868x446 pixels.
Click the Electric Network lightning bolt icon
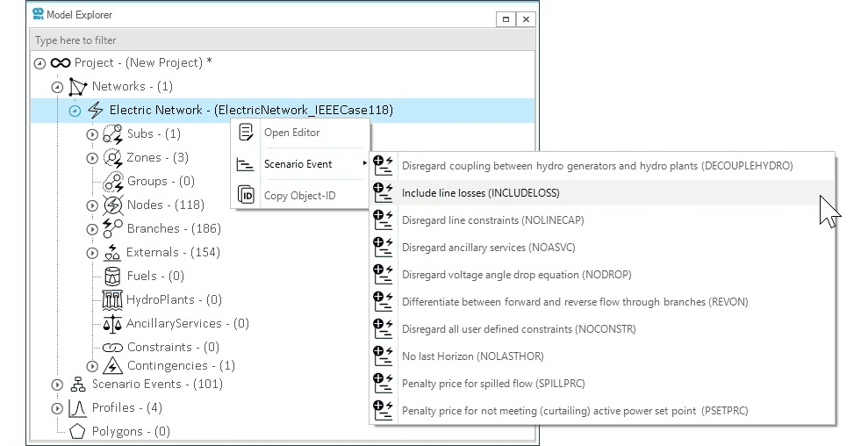point(96,111)
